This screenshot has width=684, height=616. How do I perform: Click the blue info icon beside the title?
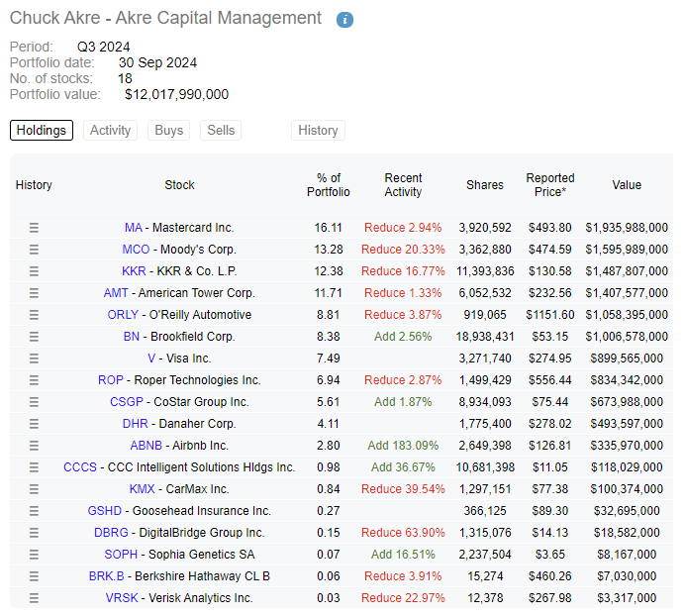point(344,20)
